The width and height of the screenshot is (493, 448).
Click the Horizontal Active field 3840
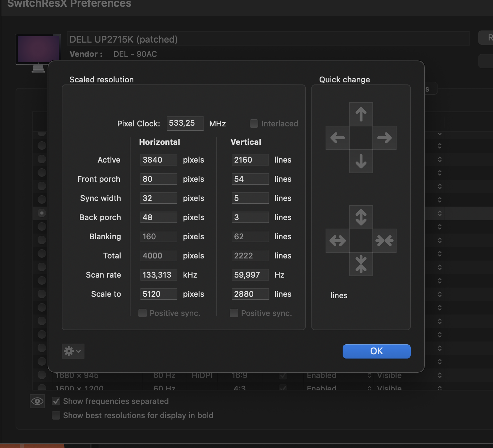[159, 160]
